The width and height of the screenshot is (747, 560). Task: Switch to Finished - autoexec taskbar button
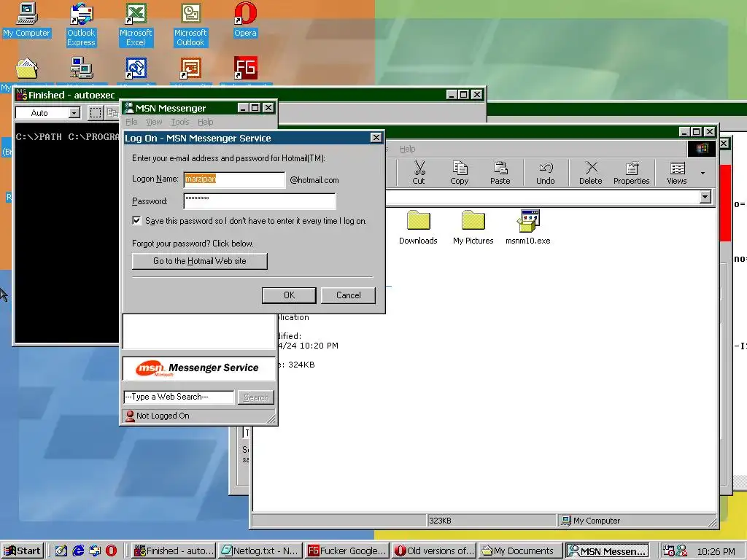(174, 551)
